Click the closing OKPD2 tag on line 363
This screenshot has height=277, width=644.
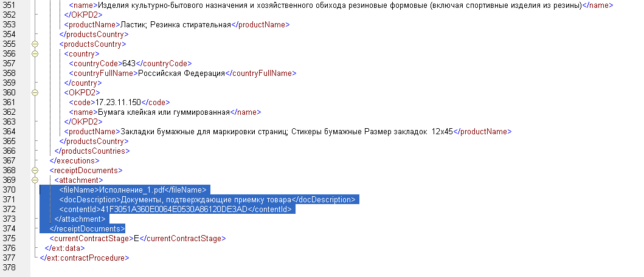pyautogui.click(x=83, y=122)
